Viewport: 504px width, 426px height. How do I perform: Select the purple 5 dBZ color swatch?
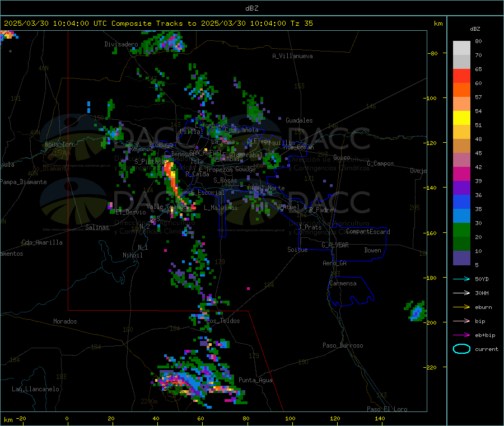pyautogui.click(x=461, y=258)
